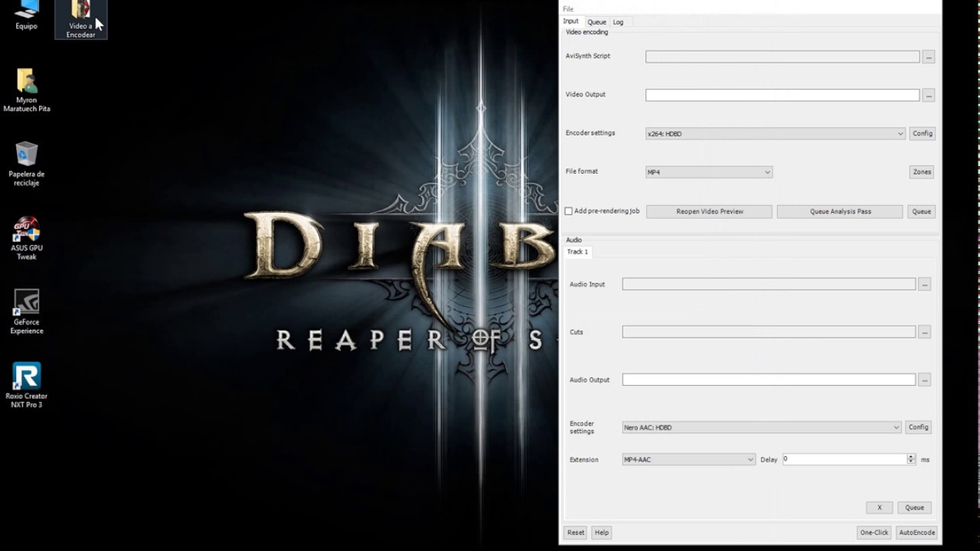Launch GeForce Experience shortcut
The width and height of the screenshot is (980, 551).
pos(27,312)
